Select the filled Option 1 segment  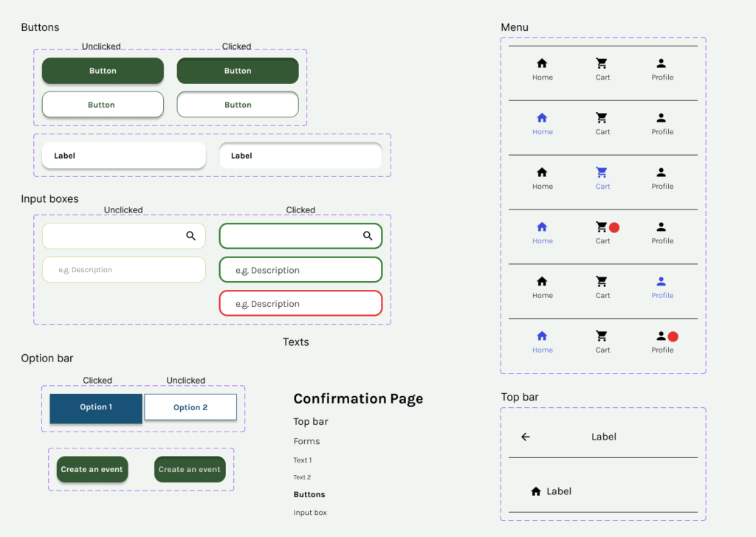[x=96, y=408]
